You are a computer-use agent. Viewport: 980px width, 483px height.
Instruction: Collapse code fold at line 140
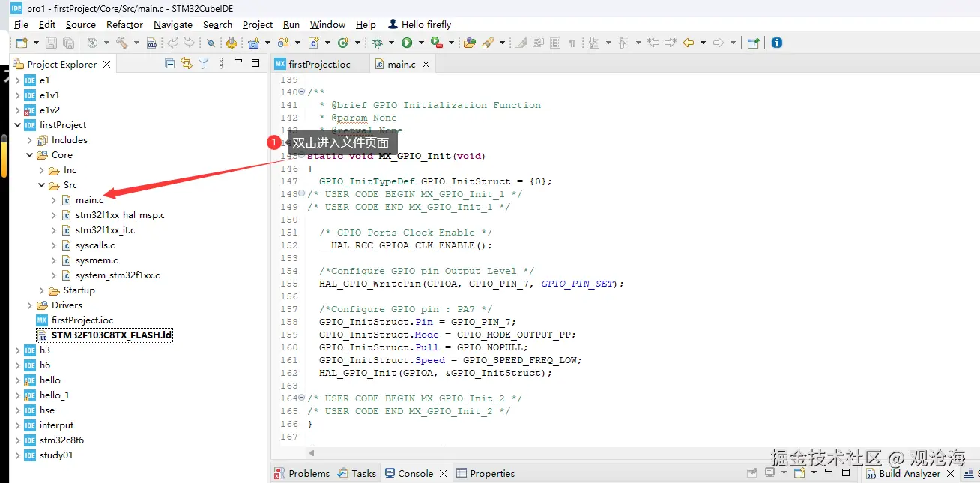click(x=302, y=92)
